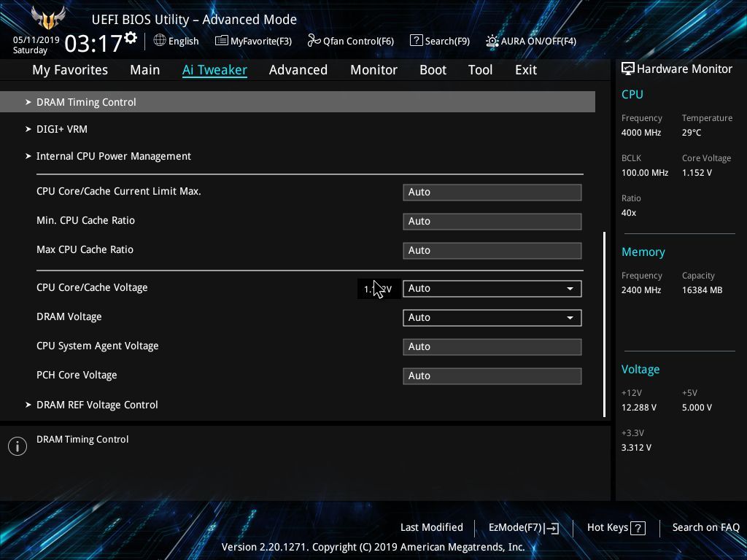Click the 29°C temperature value
The height and width of the screenshot is (560, 747).
(x=692, y=133)
